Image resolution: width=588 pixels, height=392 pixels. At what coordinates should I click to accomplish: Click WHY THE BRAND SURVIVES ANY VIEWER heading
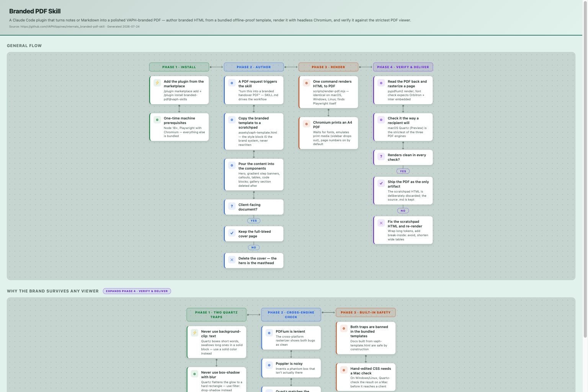(x=53, y=291)
